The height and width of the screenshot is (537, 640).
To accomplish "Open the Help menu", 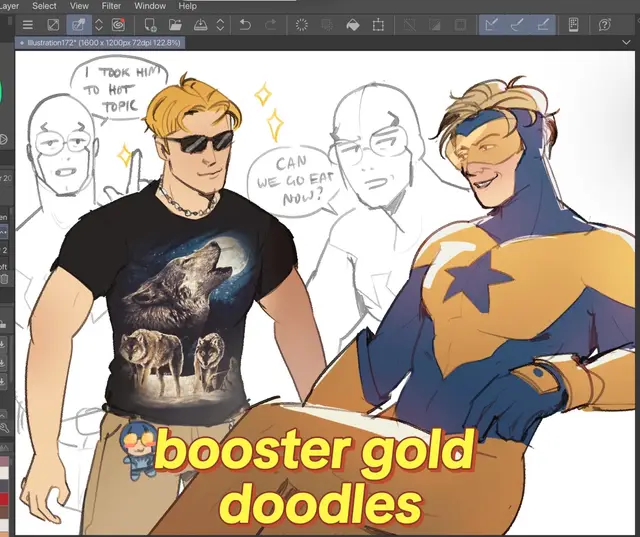I will click(187, 6).
